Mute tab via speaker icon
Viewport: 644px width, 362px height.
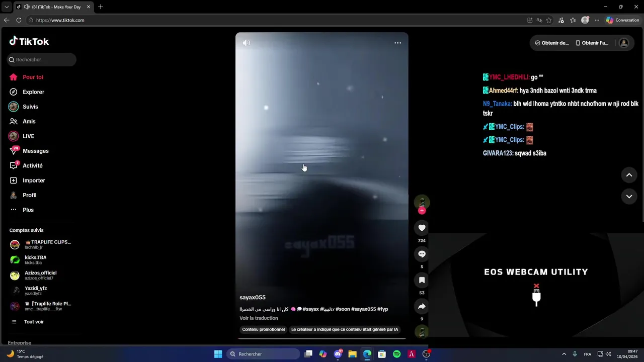click(26, 7)
